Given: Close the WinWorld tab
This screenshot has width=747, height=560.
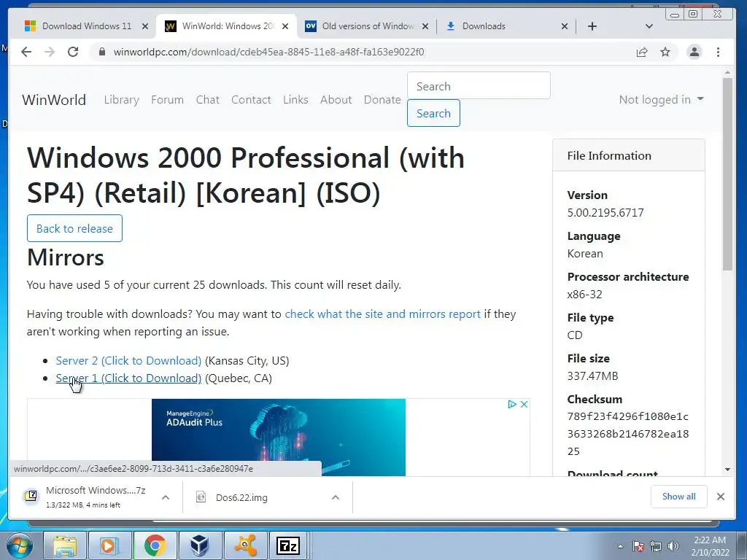Looking at the screenshot, I should tap(285, 26).
